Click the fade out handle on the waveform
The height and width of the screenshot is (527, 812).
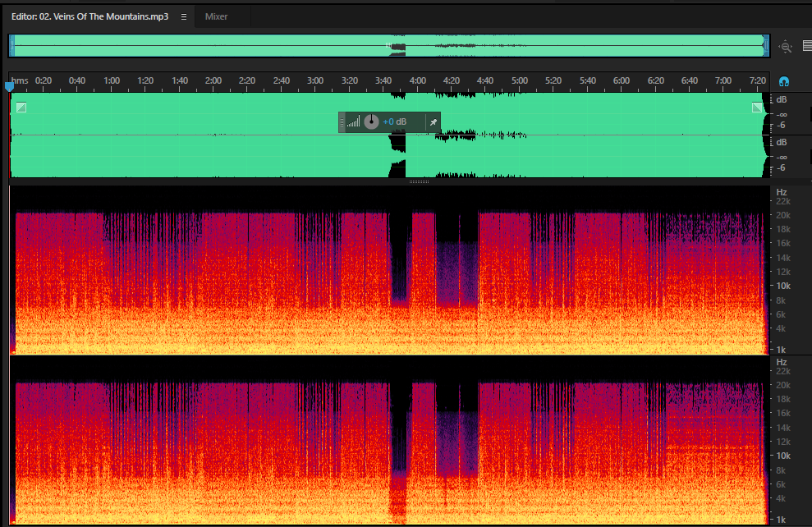point(757,108)
